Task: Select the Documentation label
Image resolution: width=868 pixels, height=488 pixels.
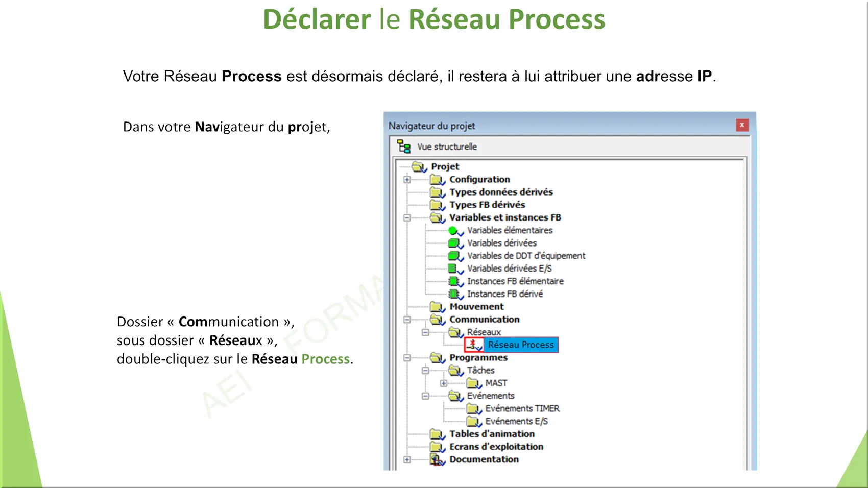Action: click(484, 459)
